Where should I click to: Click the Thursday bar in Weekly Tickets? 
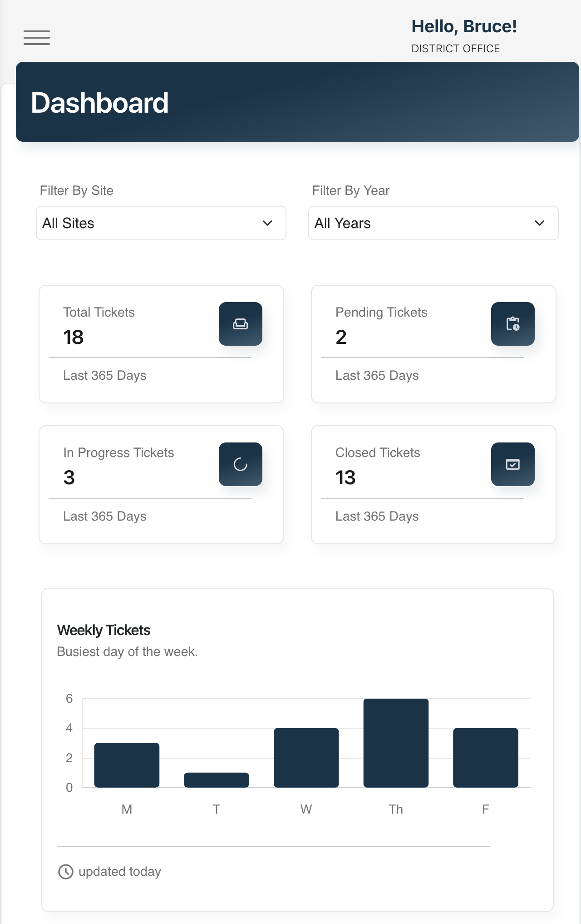tap(396, 743)
